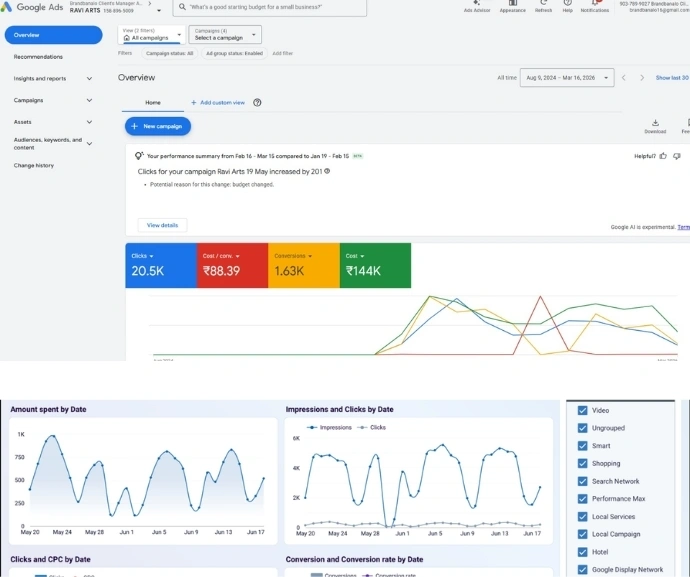690x577 pixels.
Task: Open the All campaigns view dropdown
Action: click(151, 35)
